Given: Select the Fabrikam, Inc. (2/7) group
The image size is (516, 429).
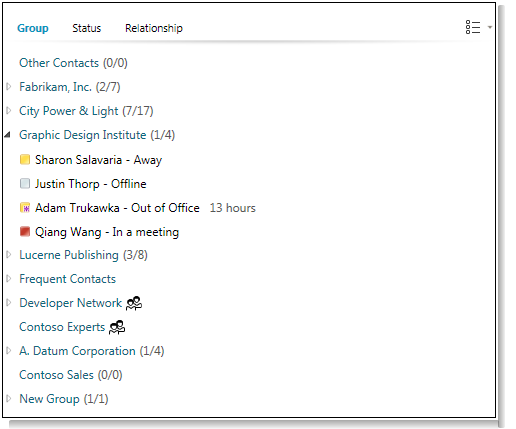Looking at the screenshot, I should (70, 87).
